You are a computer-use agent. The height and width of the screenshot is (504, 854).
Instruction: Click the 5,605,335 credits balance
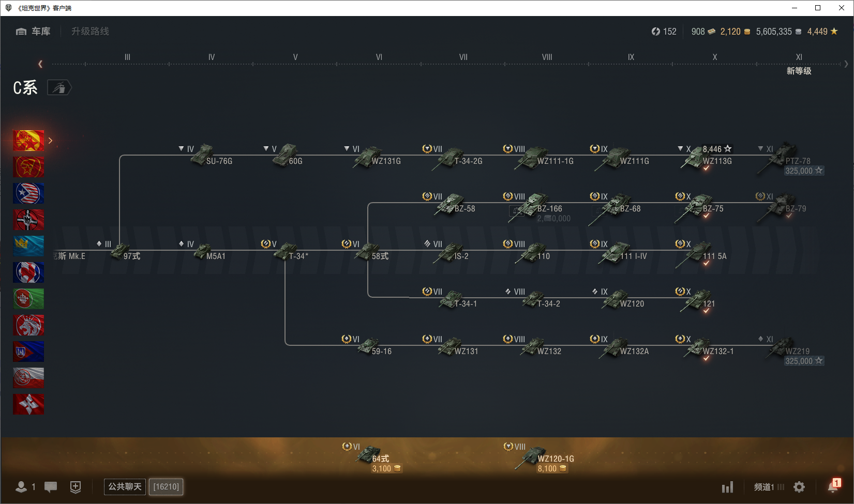pos(778,32)
